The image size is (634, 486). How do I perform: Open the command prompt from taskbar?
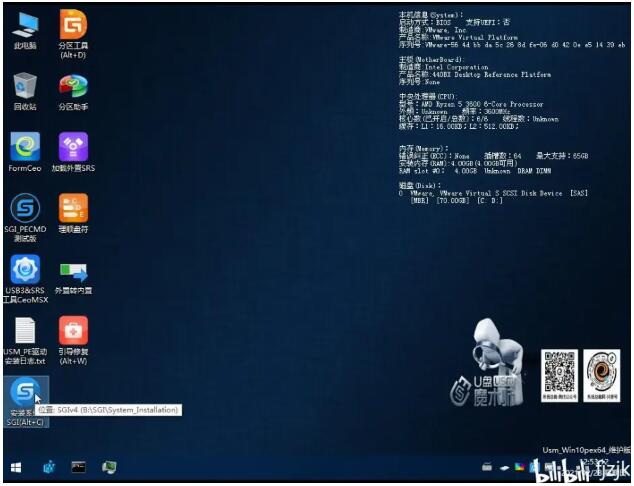click(x=78, y=467)
